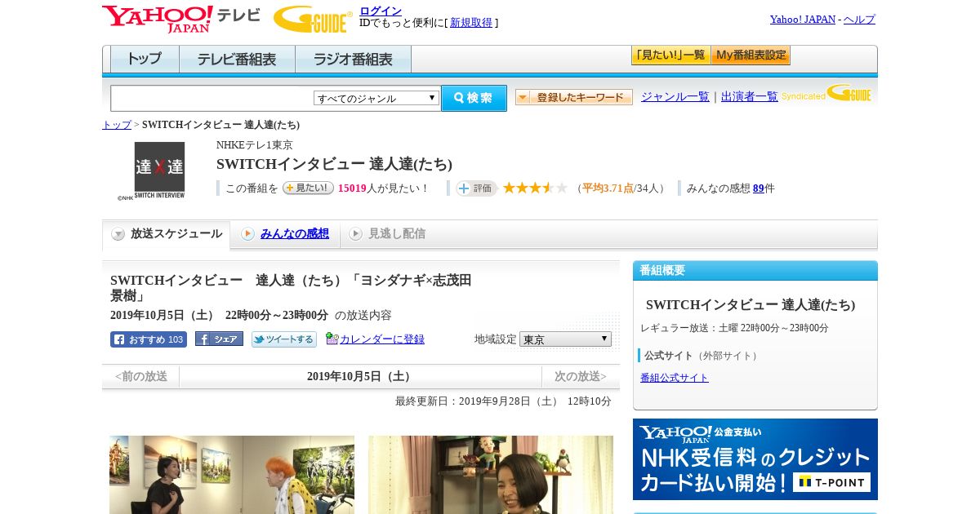Click the star rating display

(x=535, y=188)
